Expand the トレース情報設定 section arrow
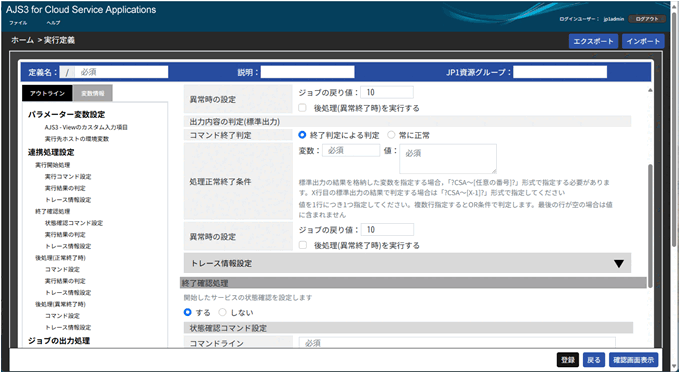The image size is (680, 373). click(619, 264)
